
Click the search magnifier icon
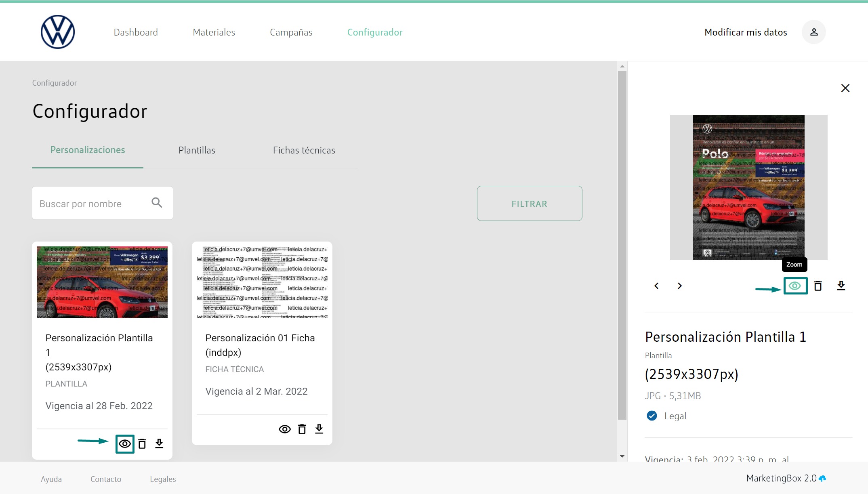[157, 203]
